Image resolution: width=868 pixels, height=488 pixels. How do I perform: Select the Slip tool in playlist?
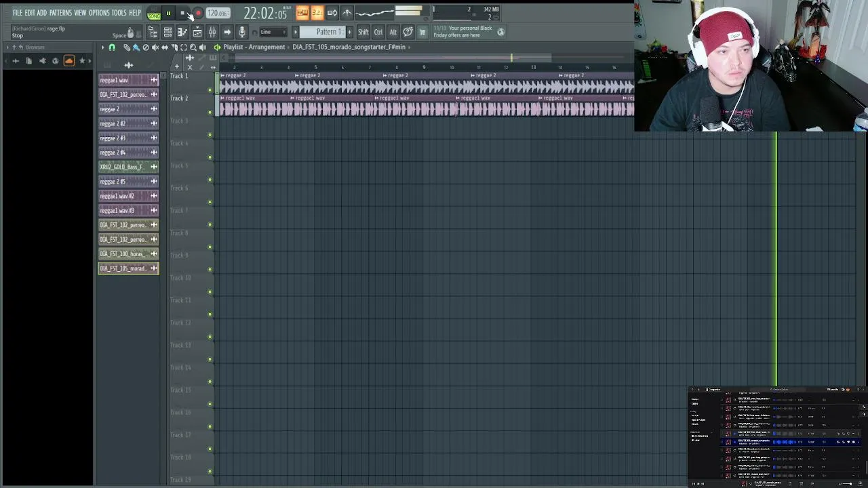point(165,47)
